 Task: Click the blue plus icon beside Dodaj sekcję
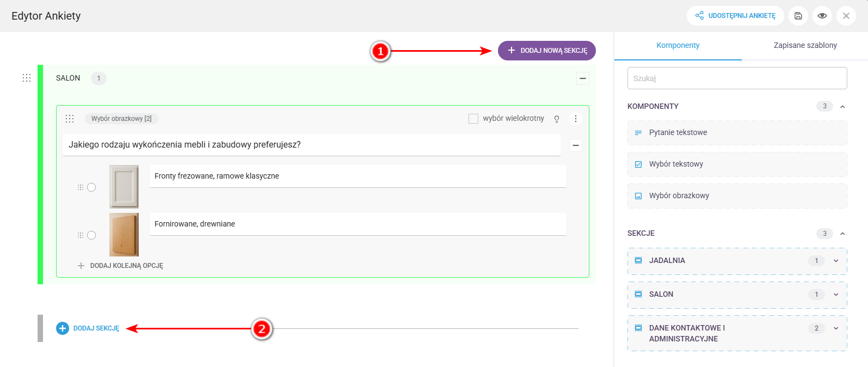(x=63, y=328)
